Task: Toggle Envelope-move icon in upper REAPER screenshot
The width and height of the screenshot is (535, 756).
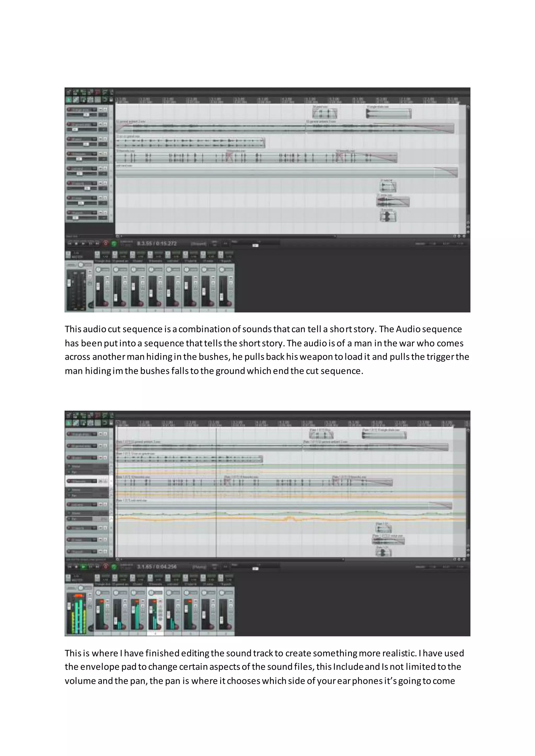Action: click(90, 100)
